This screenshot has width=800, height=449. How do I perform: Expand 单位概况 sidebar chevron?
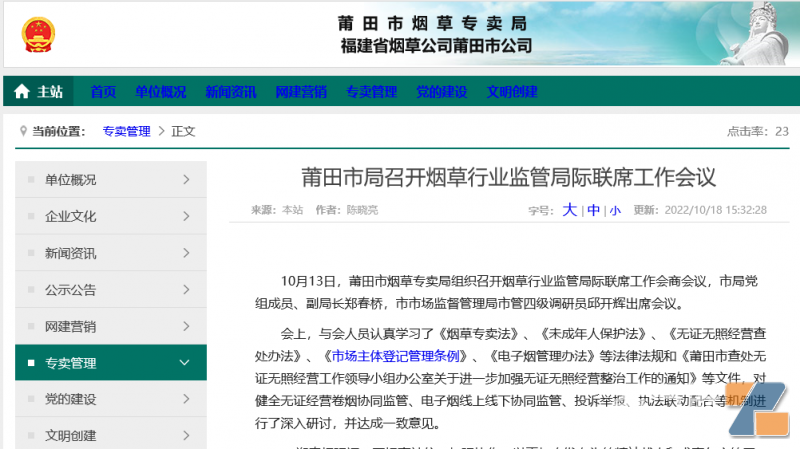click(186, 180)
